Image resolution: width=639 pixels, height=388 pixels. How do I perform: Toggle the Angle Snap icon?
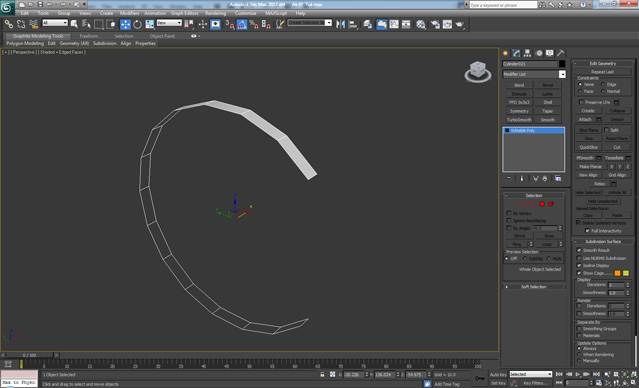pos(242,24)
